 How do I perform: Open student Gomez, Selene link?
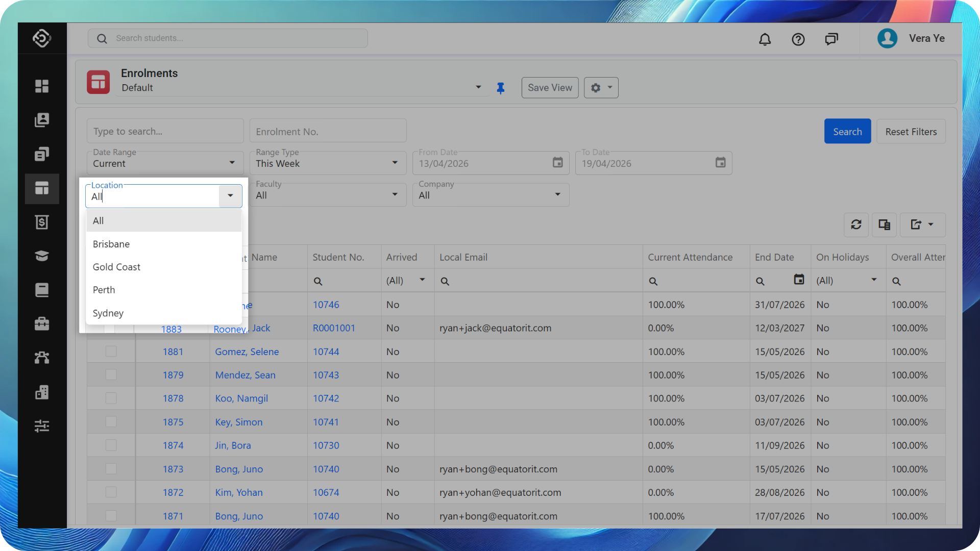click(x=247, y=352)
